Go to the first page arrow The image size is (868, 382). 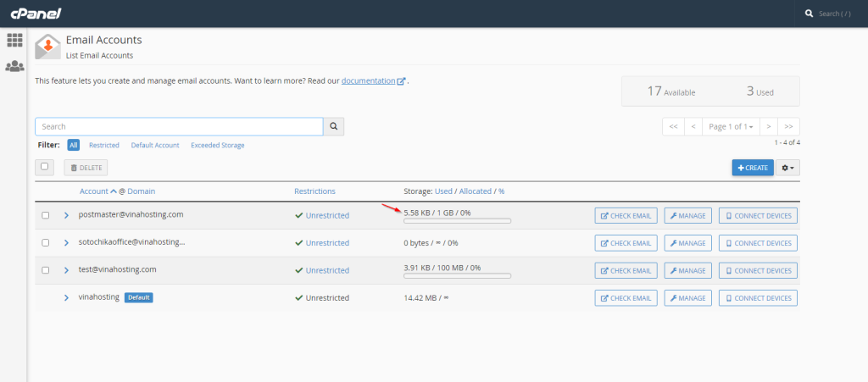(672, 126)
